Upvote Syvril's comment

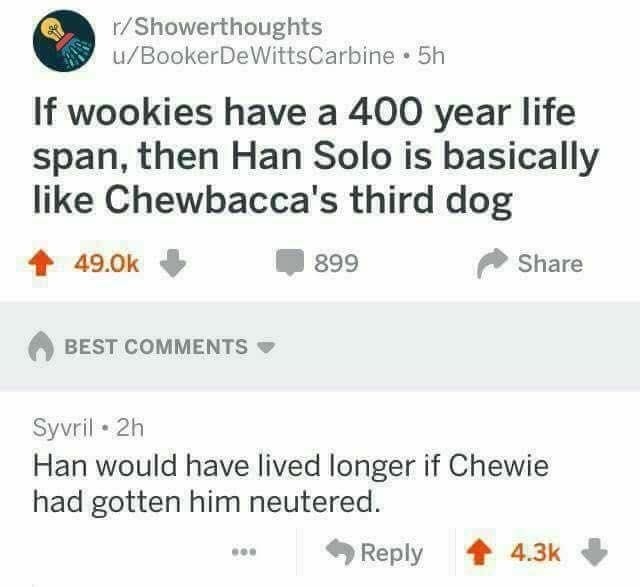pyautogui.click(x=479, y=552)
